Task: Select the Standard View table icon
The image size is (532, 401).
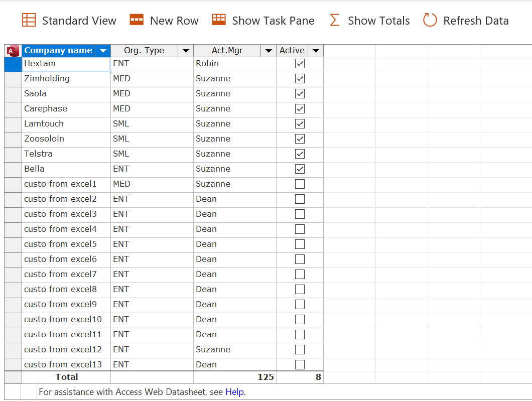Action: click(29, 21)
